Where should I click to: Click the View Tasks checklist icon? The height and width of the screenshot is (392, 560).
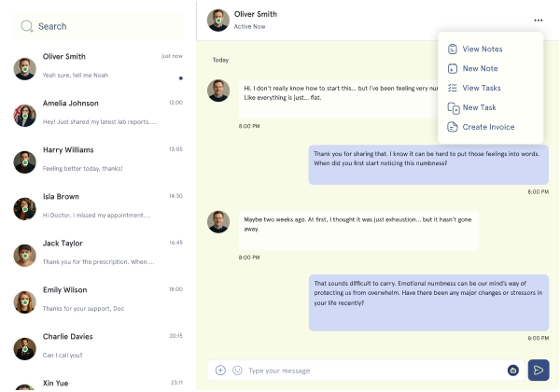[x=452, y=88]
